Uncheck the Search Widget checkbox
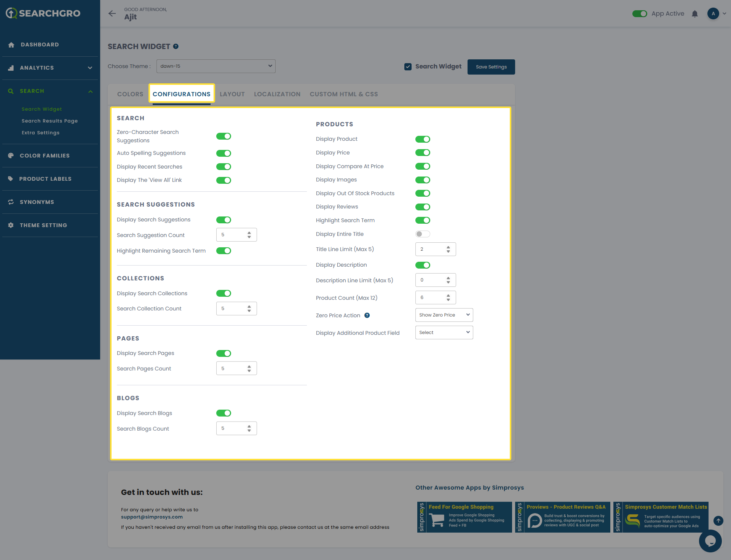This screenshot has width=731, height=560. click(408, 67)
